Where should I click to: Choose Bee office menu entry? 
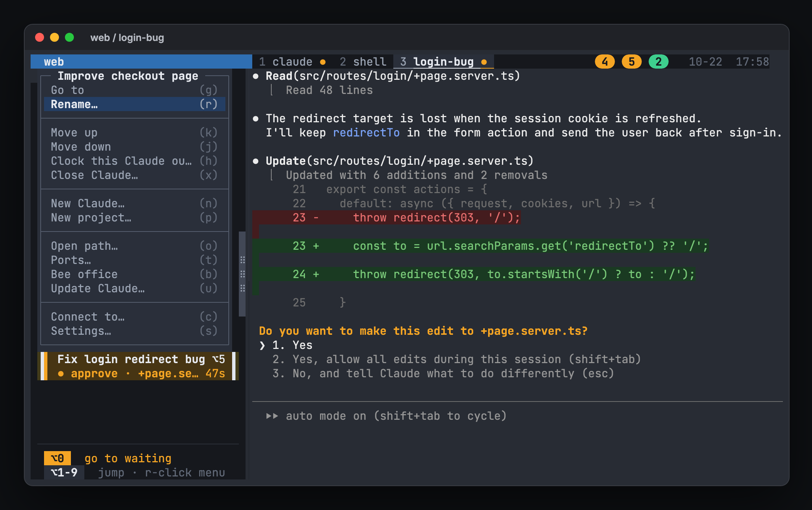[134, 274]
